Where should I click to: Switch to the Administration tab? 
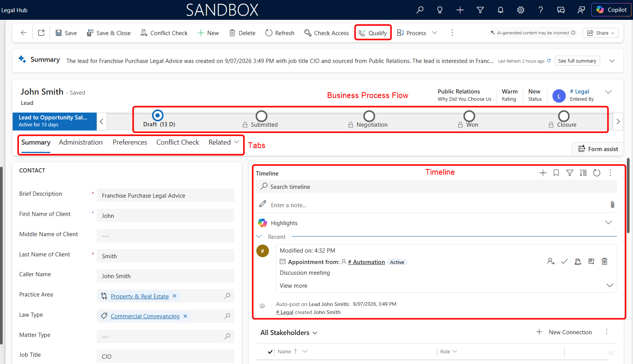coord(81,142)
